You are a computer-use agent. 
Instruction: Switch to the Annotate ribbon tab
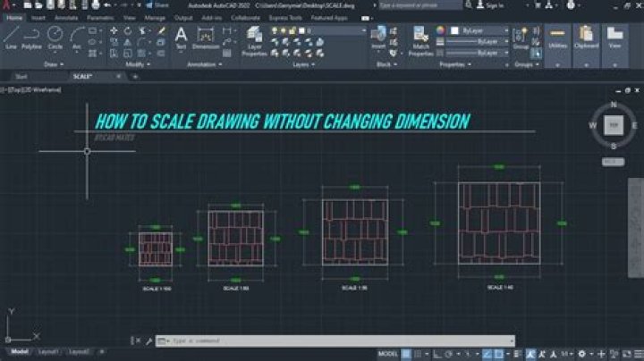(x=66, y=18)
